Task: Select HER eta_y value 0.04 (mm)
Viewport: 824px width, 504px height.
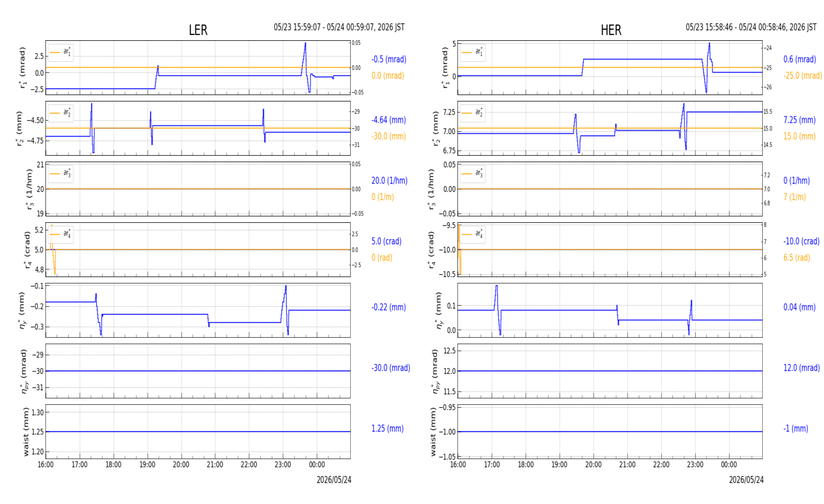Action: click(799, 307)
